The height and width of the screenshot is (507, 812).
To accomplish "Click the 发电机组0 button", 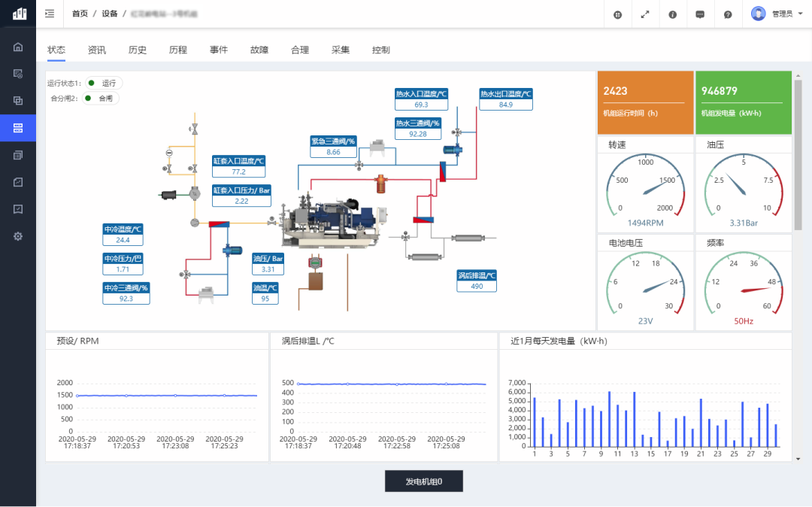I will [x=423, y=481].
